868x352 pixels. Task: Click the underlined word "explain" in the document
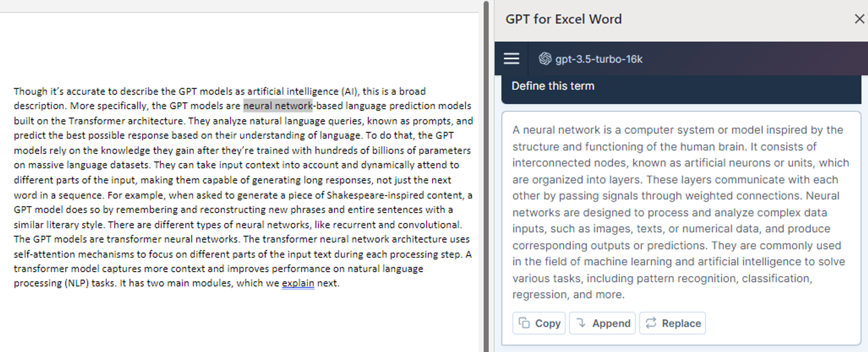[298, 283]
